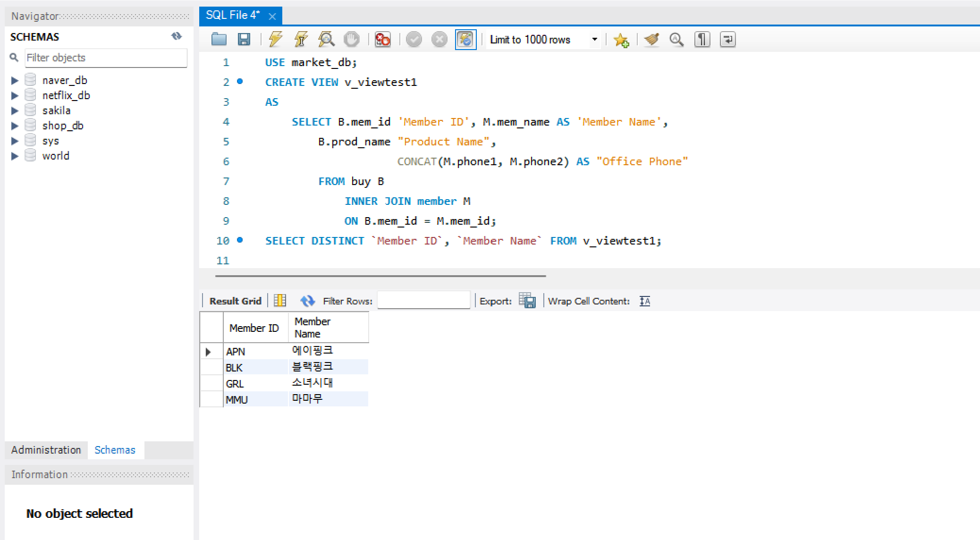Click the editor horizontal scrollbar
Viewport: 980px width, 540px height.
tap(380, 276)
